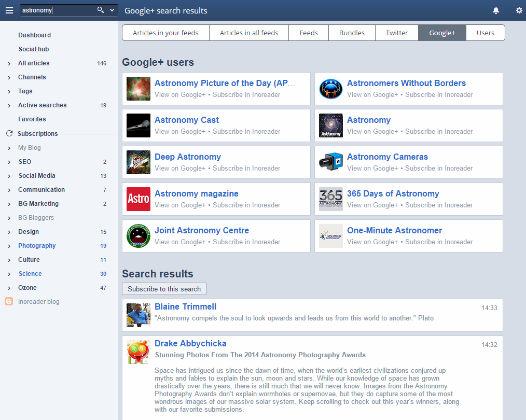Expand the Active searches section

click(9, 106)
